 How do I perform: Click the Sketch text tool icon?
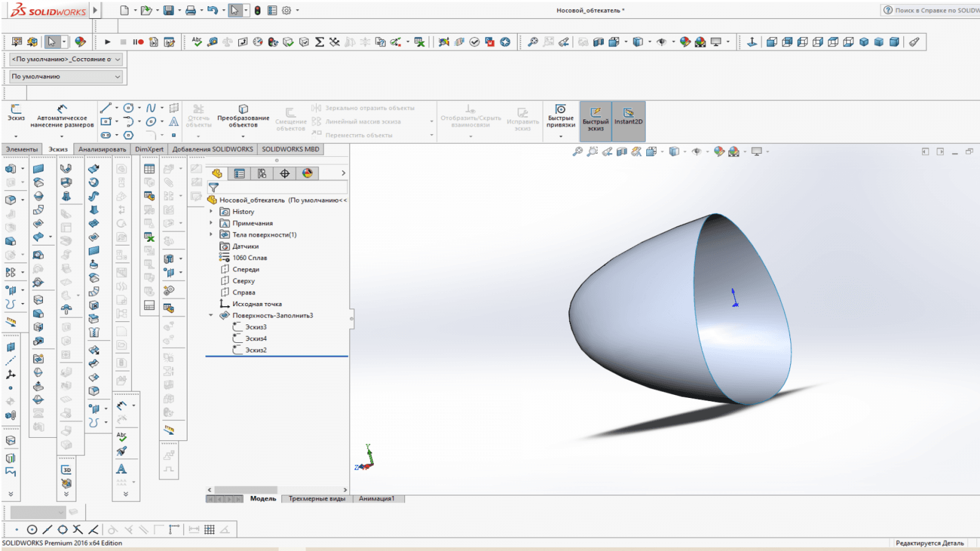174,122
